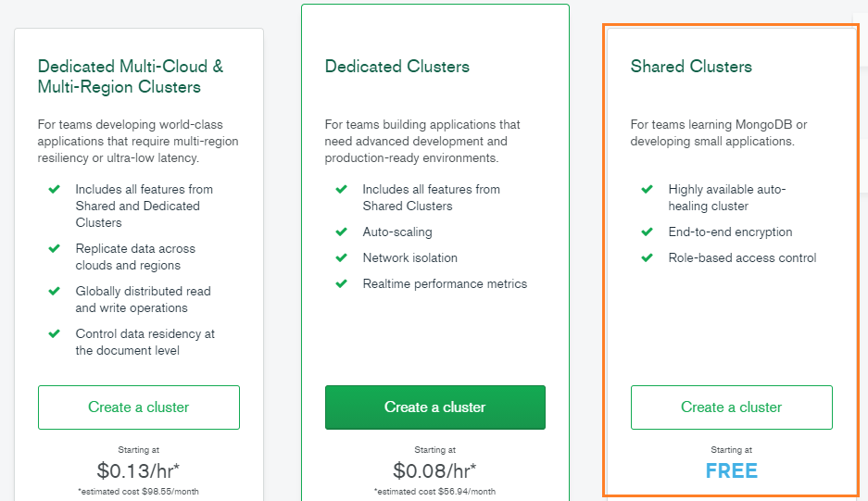Image resolution: width=868 pixels, height=501 pixels.
Task: Click estimated cost $98.55/month note
Action: (138, 491)
